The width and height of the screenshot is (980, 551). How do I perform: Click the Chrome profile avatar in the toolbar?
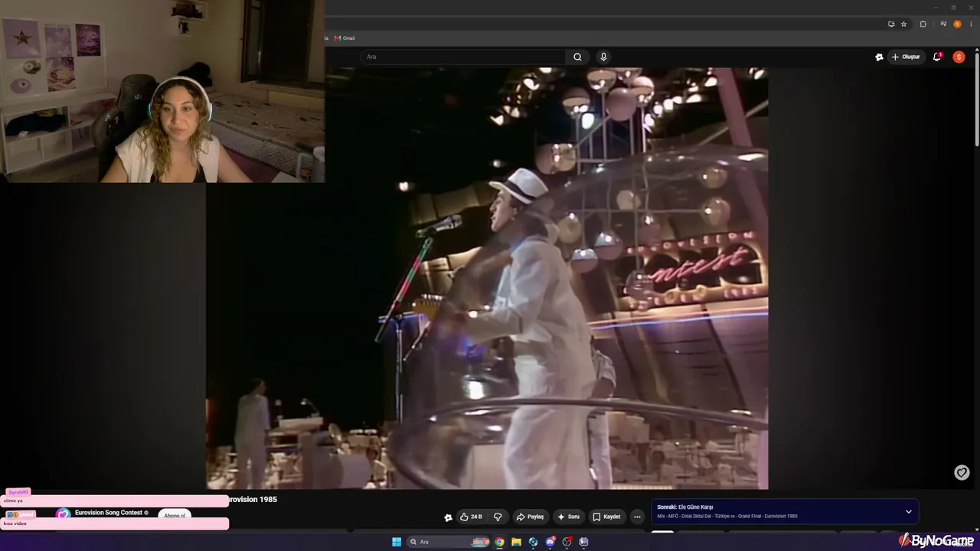[x=957, y=24]
